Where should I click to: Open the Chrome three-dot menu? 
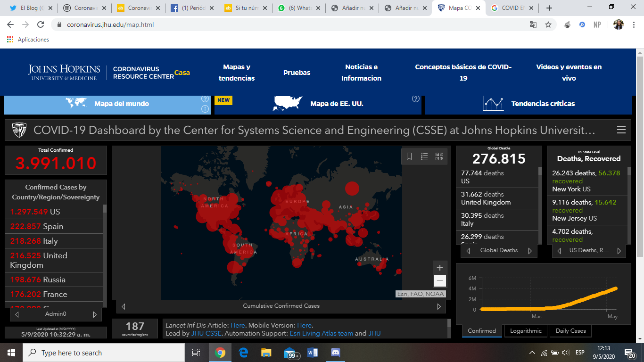point(634,25)
